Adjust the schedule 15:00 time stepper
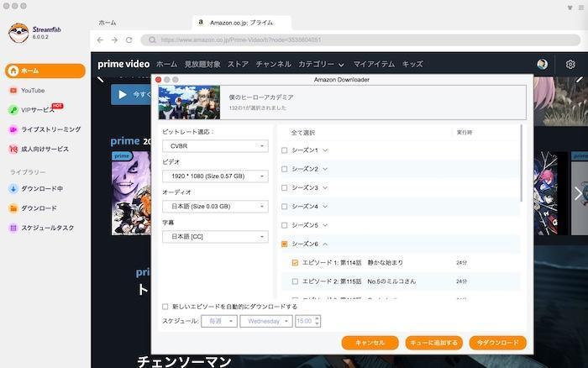Image resolution: width=588 pixels, height=368 pixels. tap(318, 321)
